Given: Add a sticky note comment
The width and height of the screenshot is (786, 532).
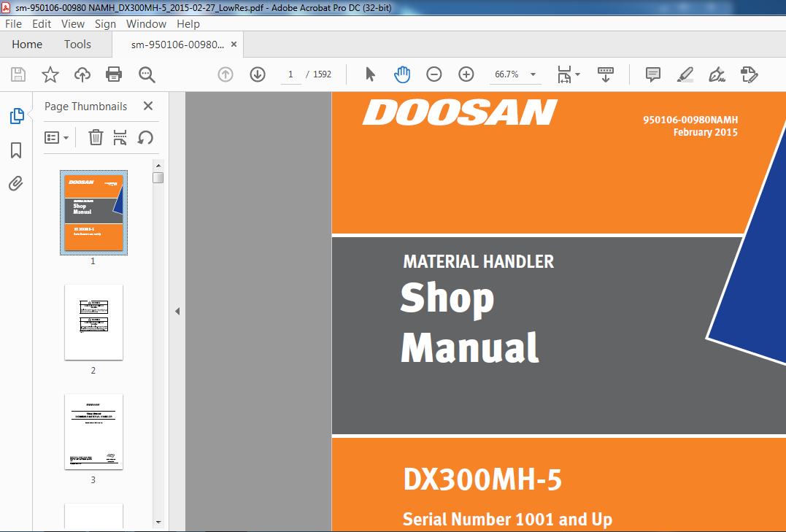Looking at the screenshot, I should tap(652, 74).
